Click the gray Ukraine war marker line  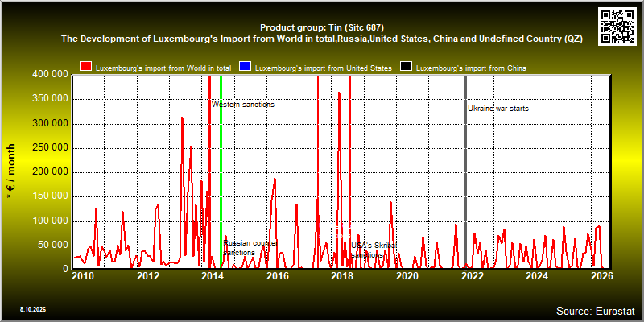465,172
